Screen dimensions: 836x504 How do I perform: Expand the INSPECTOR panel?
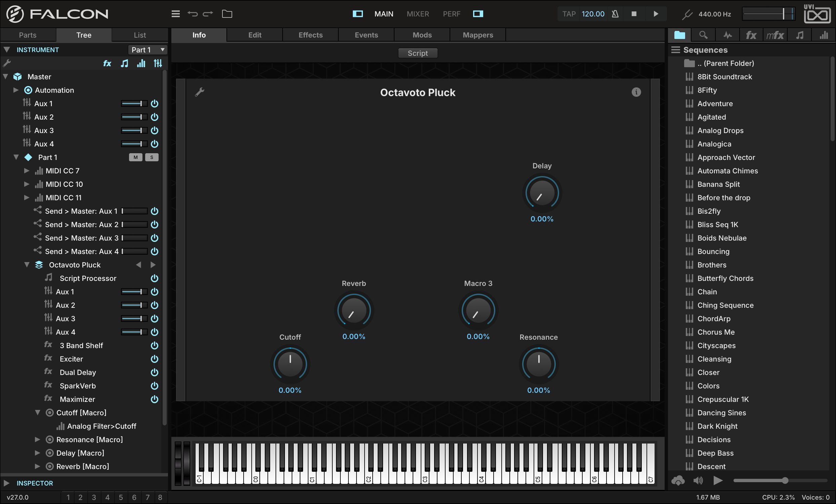pyautogui.click(x=6, y=483)
